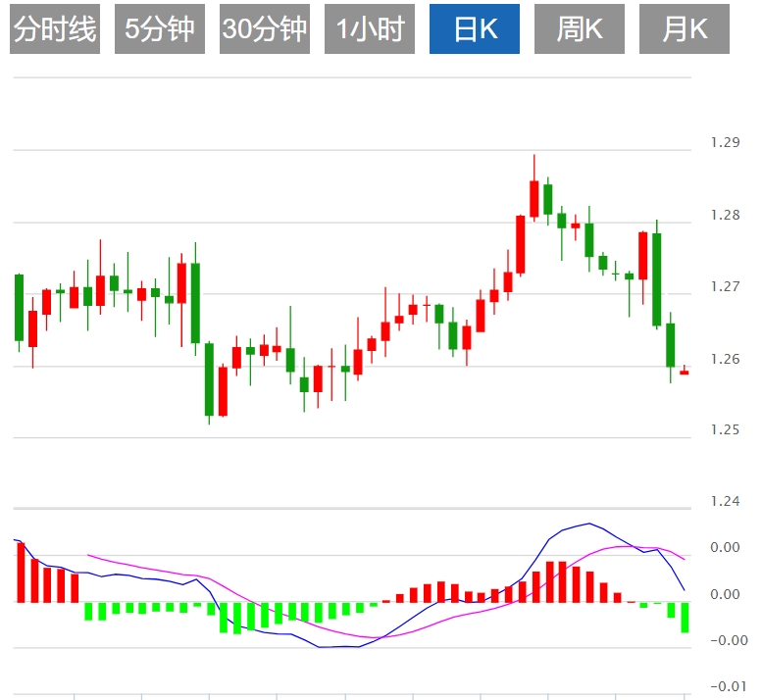Click the 1.26 price axis label
Viewport: 762px width, 700px height.
click(x=725, y=359)
